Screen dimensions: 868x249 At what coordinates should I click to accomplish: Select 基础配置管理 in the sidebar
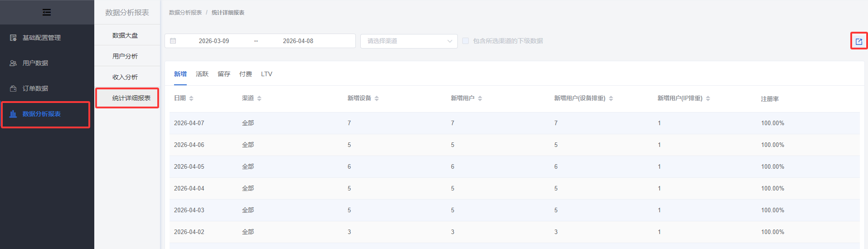click(x=47, y=38)
